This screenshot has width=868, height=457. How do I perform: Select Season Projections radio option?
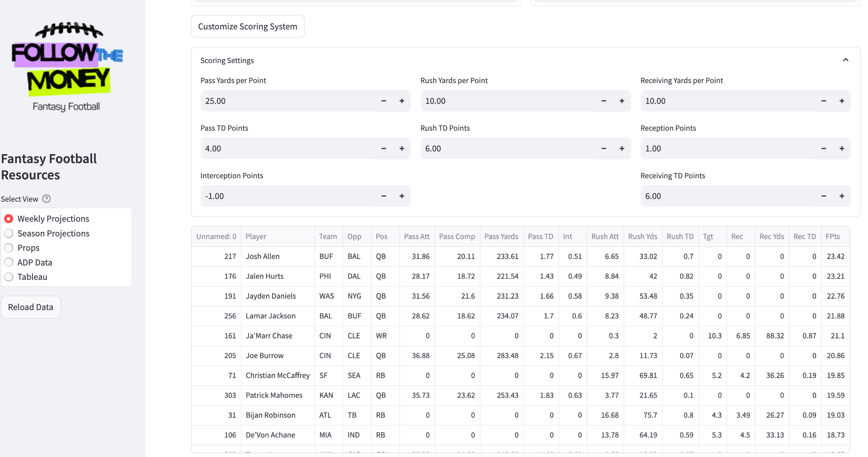point(9,233)
